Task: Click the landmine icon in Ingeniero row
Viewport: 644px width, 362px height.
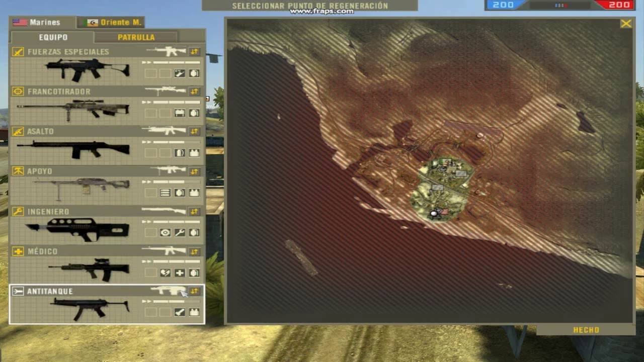Action: tap(165, 233)
